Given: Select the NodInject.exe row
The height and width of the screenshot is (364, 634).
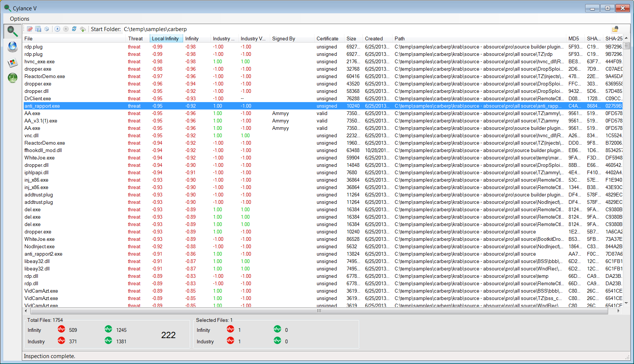Looking at the screenshot, I should pyautogui.click(x=323, y=246).
